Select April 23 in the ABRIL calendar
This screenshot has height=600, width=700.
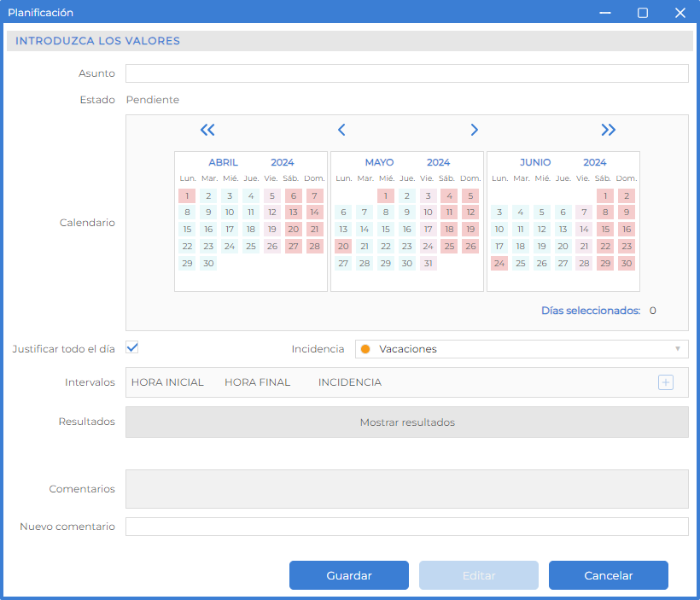(208, 247)
